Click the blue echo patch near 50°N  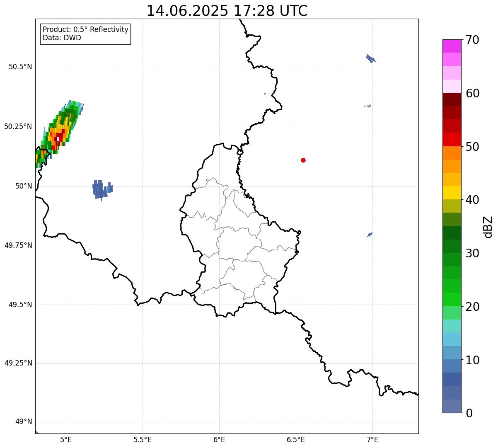tap(102, 190)
